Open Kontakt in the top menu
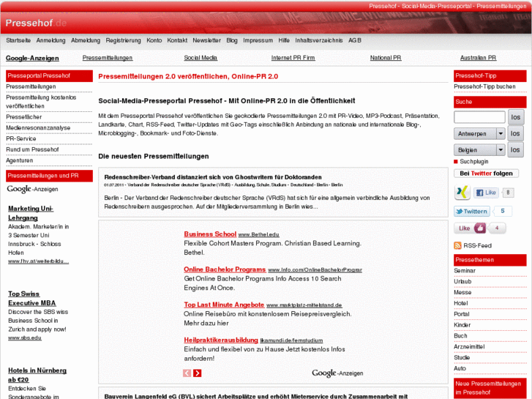 pyautogui.click(x=177, y=40)
